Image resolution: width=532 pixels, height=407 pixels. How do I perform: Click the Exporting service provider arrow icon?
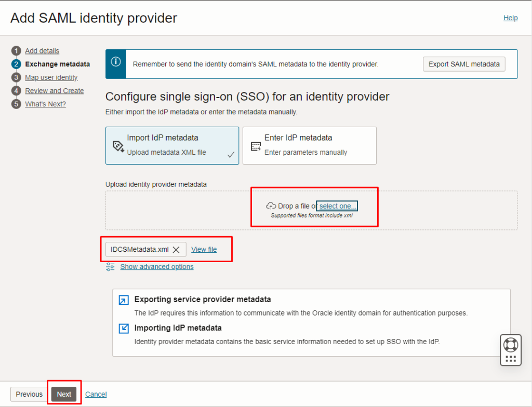[x=124, y=300]
